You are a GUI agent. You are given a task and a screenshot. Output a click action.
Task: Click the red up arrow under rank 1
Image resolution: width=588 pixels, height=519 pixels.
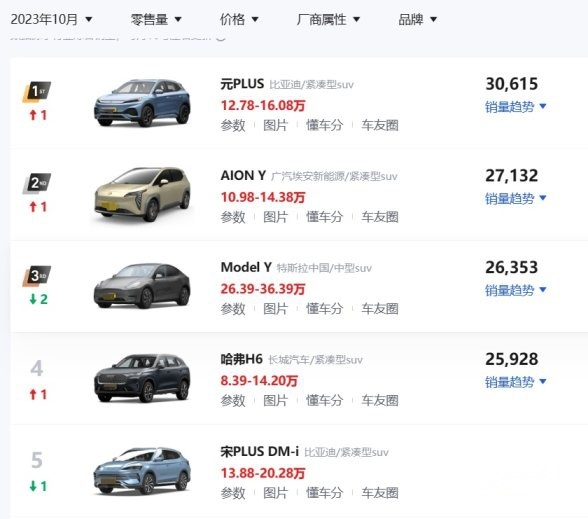[x=33, y=115]
